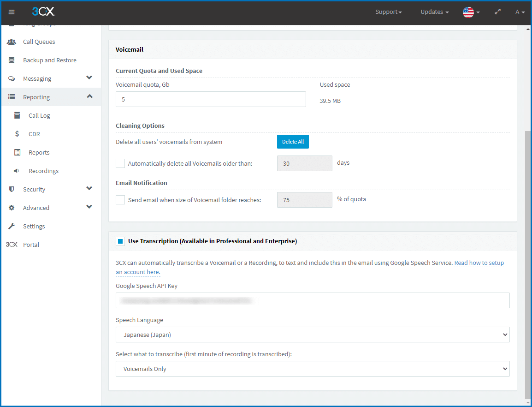This screenshot has height=407, width=532.
Task: Open the Call Log page
Action: coord(39,115)
